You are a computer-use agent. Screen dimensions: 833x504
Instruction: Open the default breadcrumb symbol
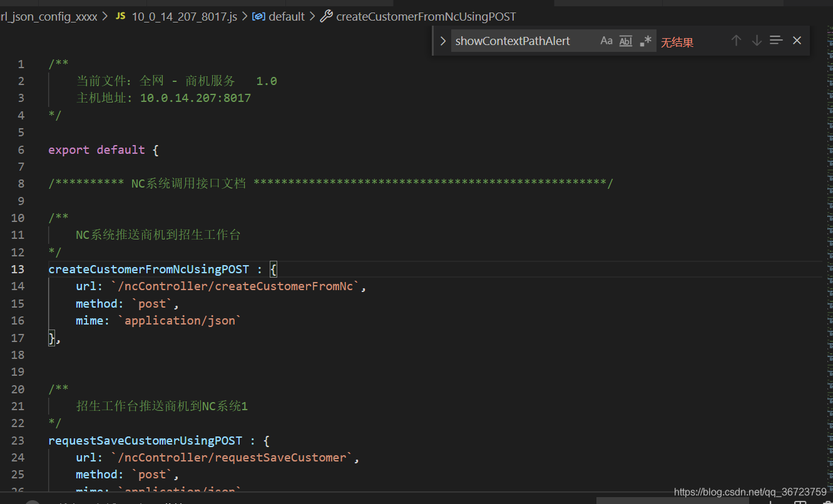(286, 16)
